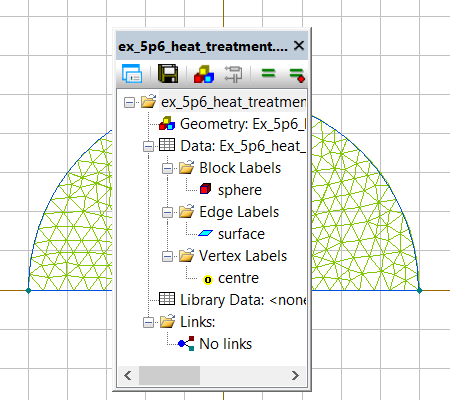This screenshot has height=400, width=450.
Task: Select the sphere block label
Action: pos(240,190)
